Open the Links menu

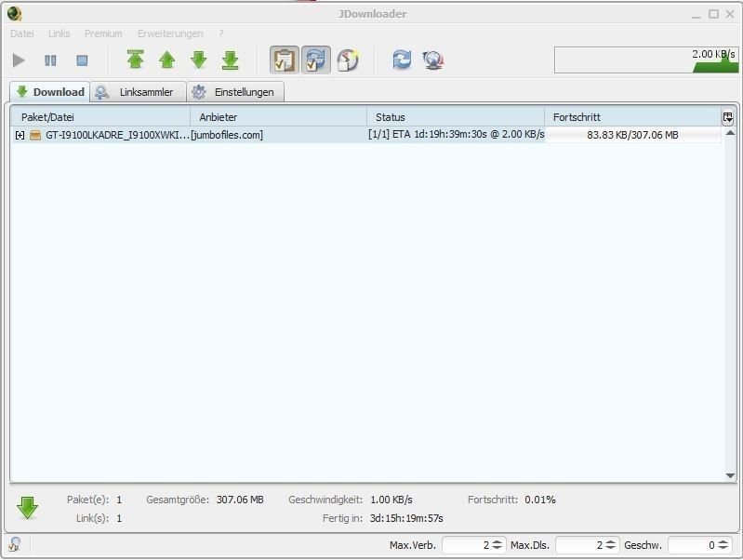60,33
